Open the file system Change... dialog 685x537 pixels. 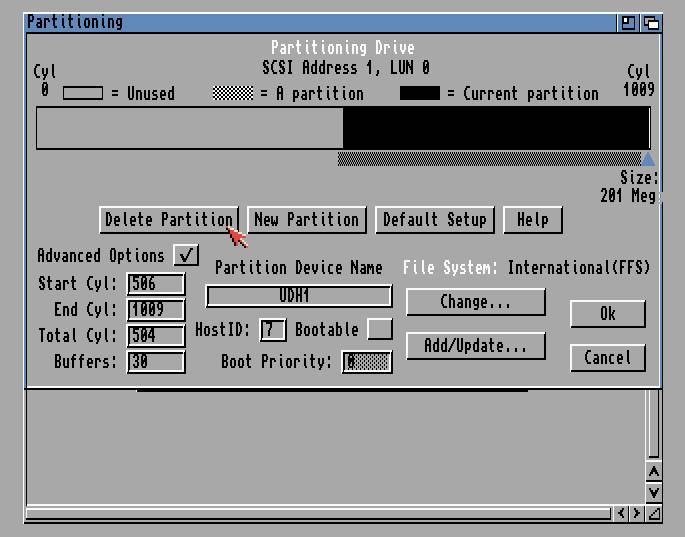click(475, 302)
